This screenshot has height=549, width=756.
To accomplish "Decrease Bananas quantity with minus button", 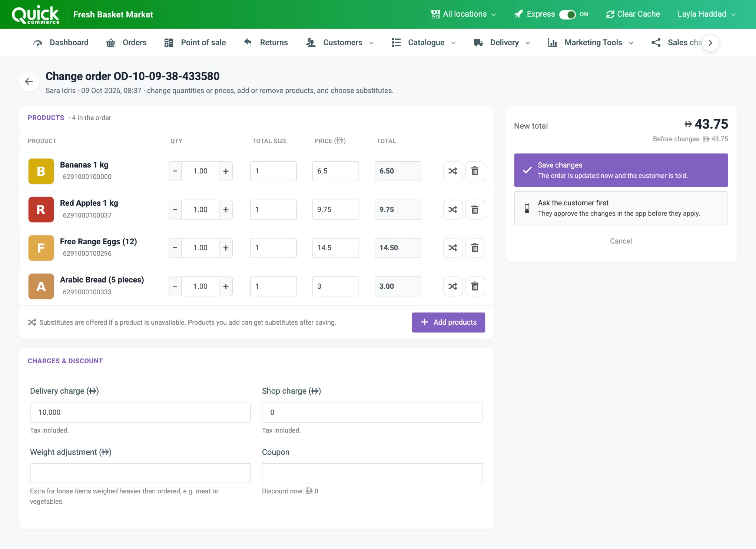I will click(x=175, y=171).
